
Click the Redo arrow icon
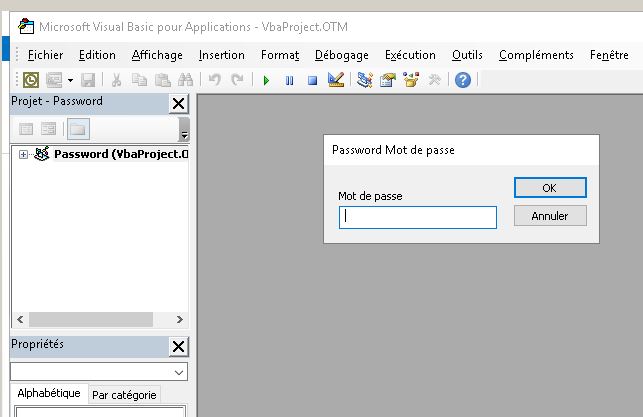click(237, 80)
